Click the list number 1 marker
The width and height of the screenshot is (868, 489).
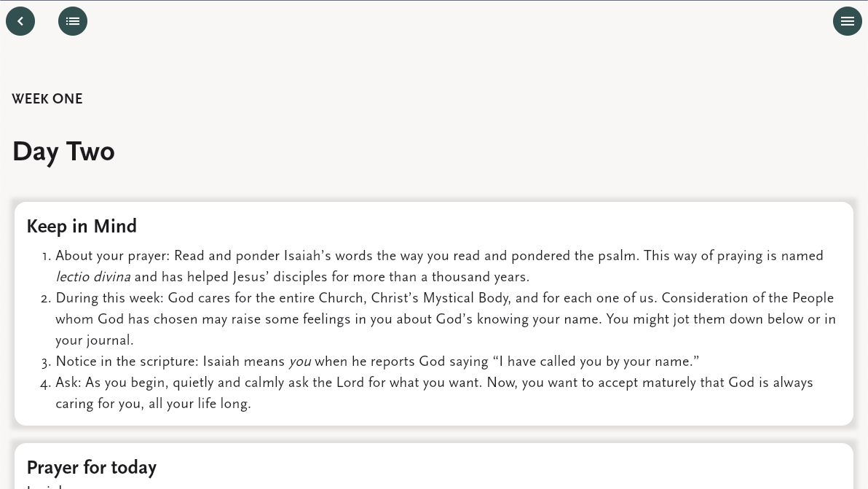point(46,257)
